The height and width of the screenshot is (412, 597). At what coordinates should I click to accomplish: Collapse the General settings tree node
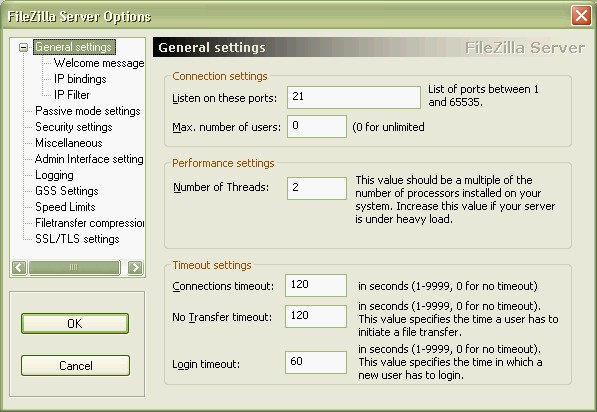[x=24, y=48]
